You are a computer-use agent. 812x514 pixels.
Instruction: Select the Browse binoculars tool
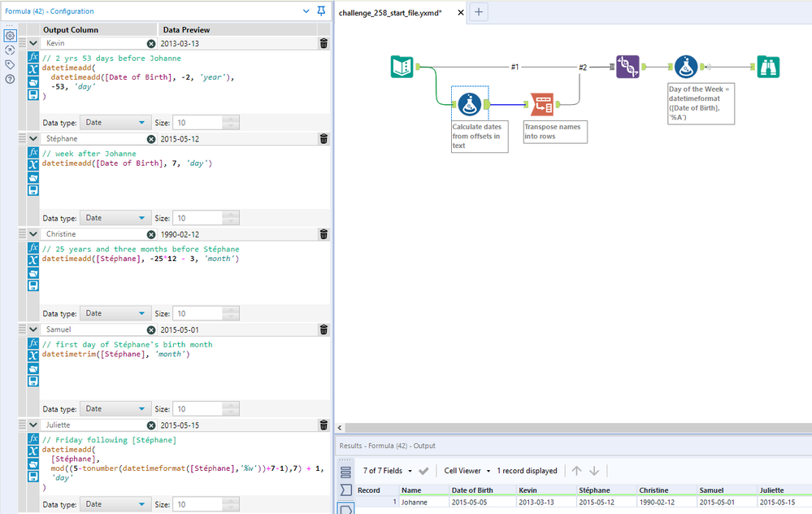pos(768,67)
